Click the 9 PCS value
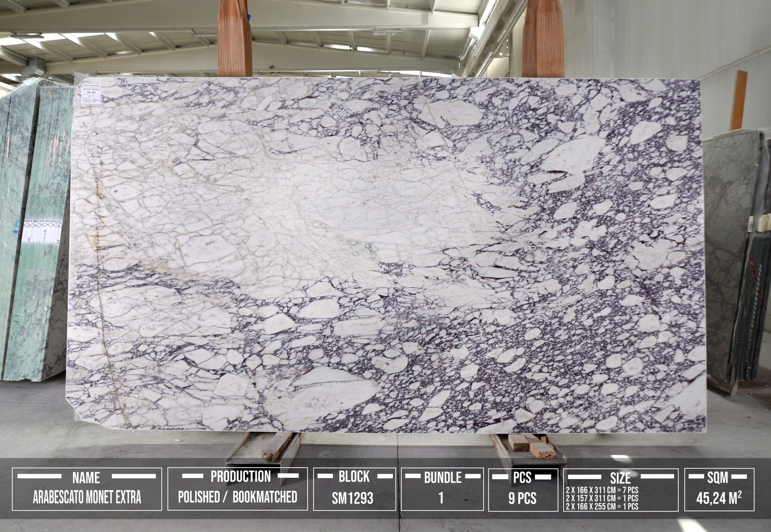 [x=522, y=498]
